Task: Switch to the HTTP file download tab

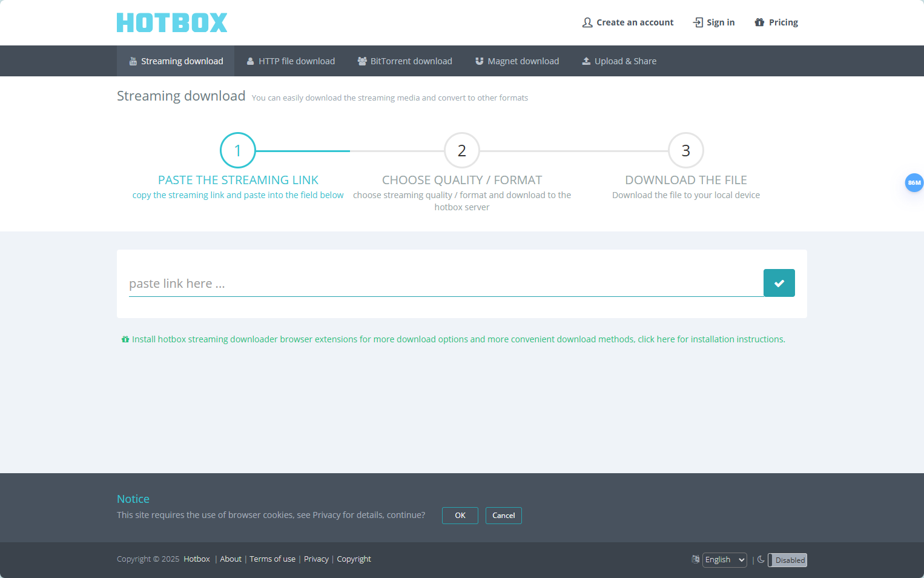Action: point(291,61)
